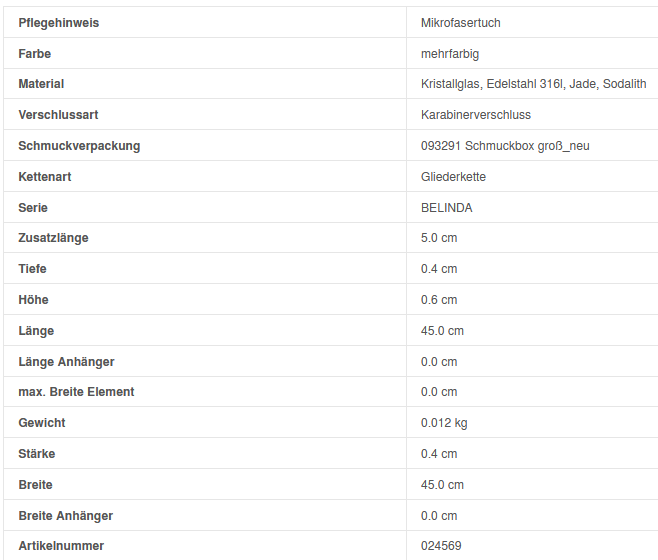Click the Material row label
Screen dimensions: 658x560
pos(41,84)
